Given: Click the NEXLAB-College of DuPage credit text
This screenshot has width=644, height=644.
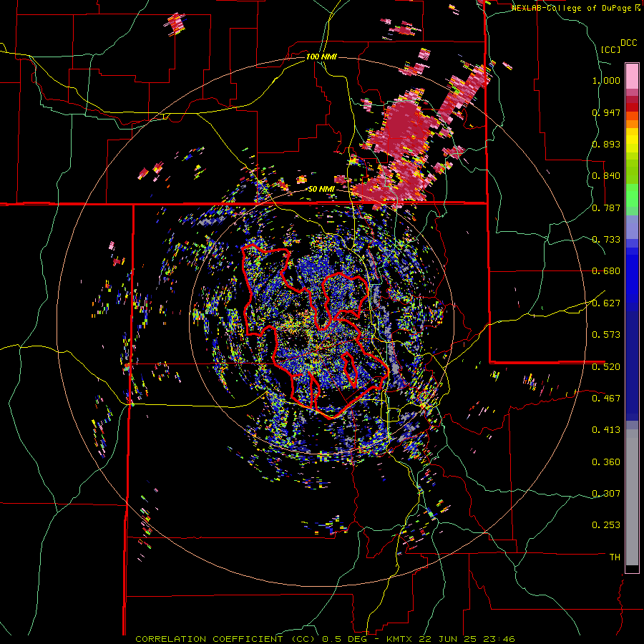Looking at the screenshot, I should 571,8.
